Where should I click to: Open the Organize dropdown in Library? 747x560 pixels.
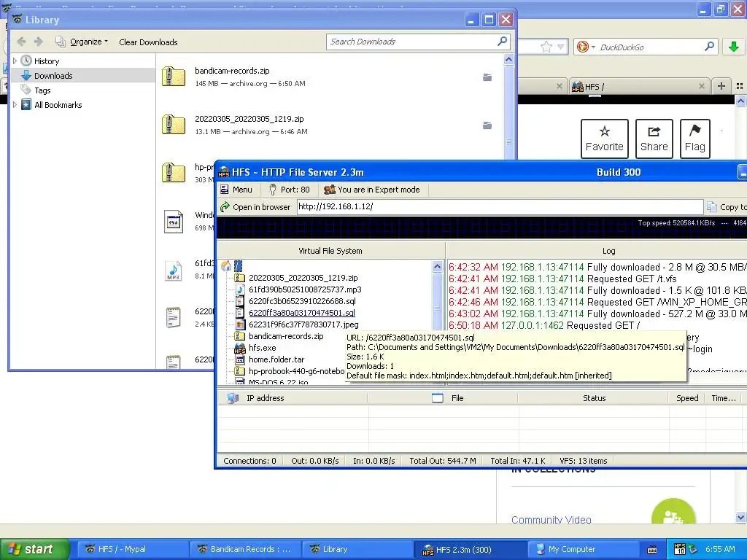click(x=82, y=42)
